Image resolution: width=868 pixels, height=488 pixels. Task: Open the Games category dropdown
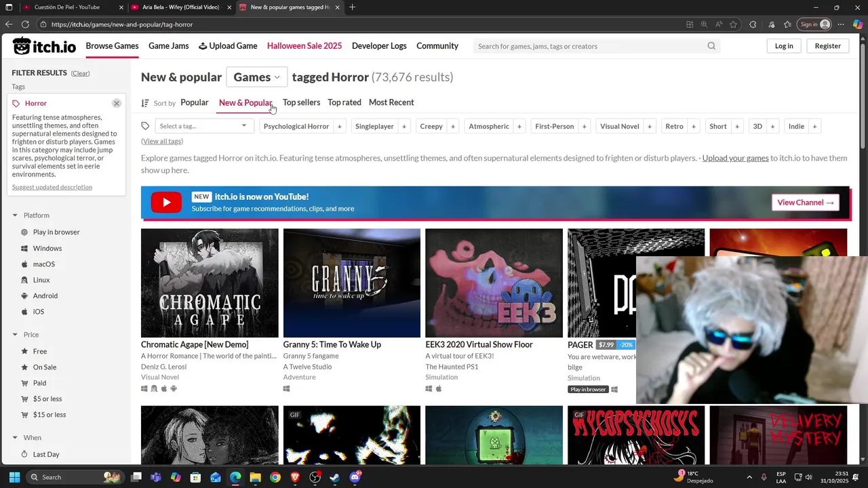click(256, 77)
